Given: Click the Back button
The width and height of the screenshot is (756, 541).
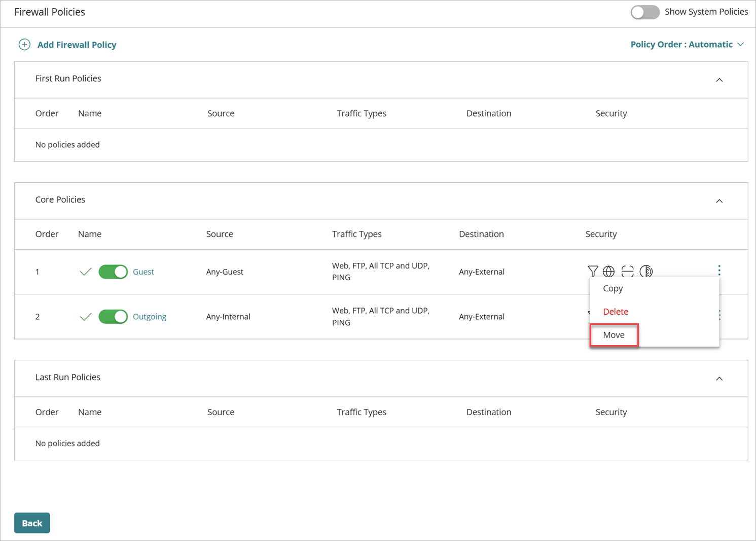Looking at the screenshot, I should [32, 523].
